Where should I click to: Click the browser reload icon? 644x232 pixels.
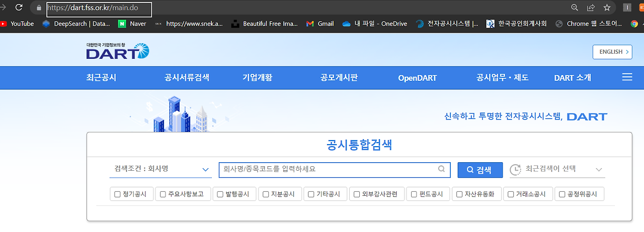tap(19, 8)
